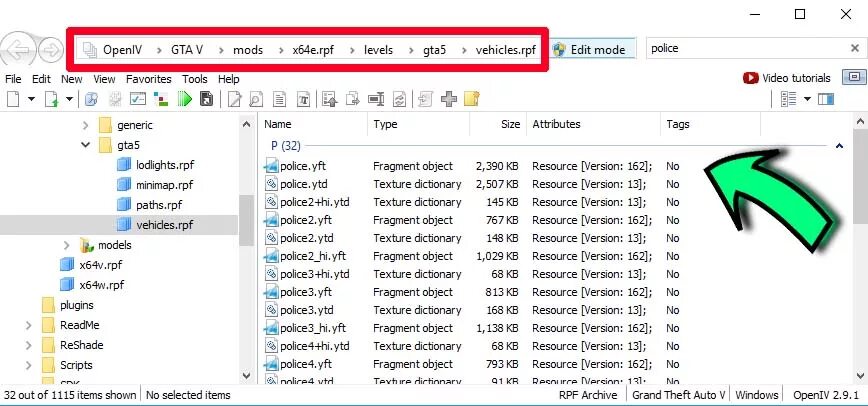Select paths.rpf in the tree
Viewport: 868px width, 406px height.
[159, 204]
